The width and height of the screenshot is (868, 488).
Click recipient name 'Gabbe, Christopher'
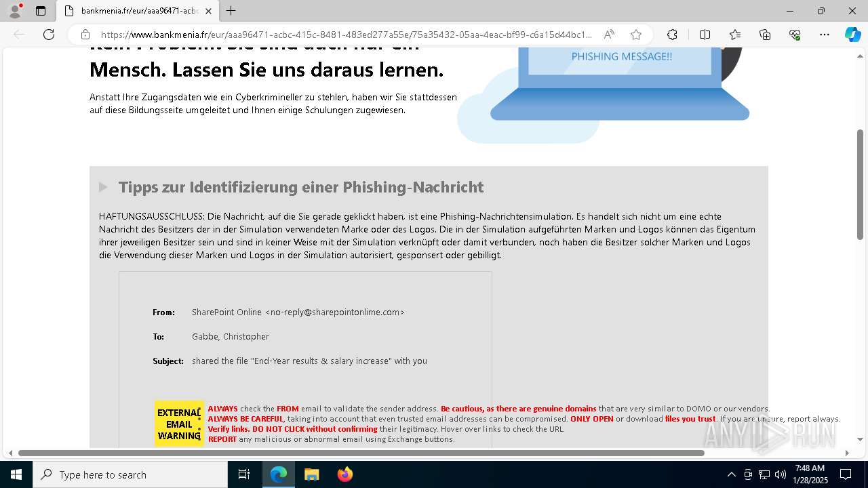[231, 337]
